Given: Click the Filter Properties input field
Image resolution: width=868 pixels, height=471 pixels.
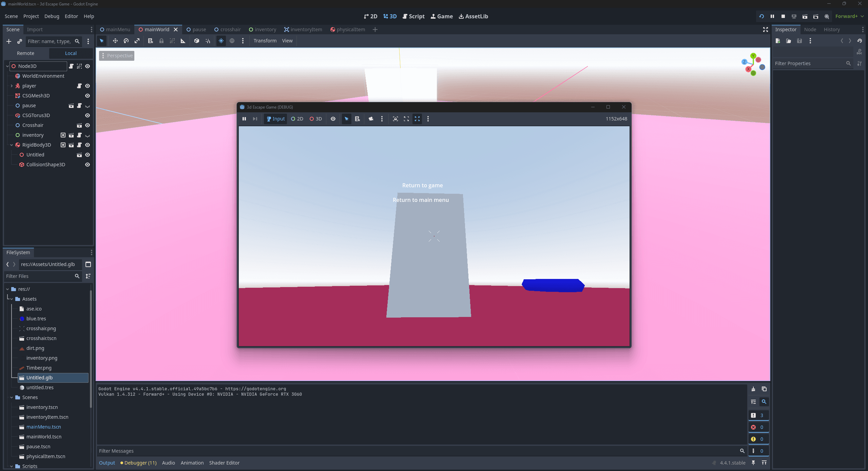Looking at the screenshot, I should [x=813, y=63].
